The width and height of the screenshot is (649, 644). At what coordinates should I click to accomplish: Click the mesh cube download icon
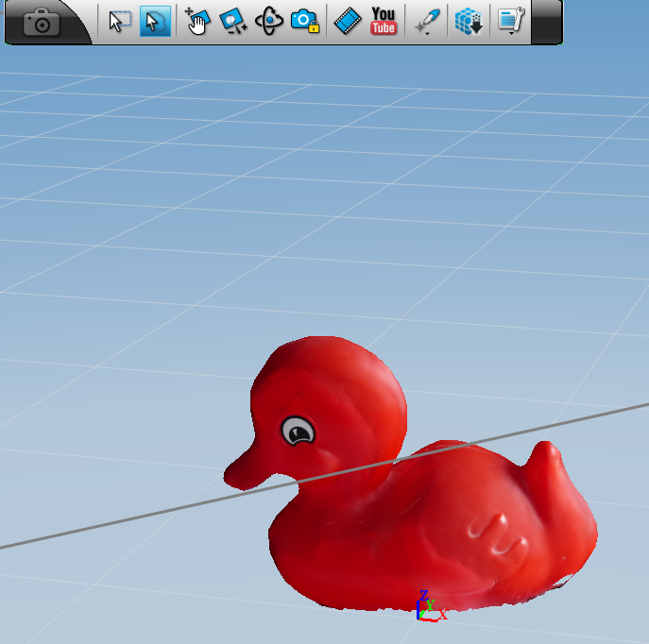coord(469,21)
